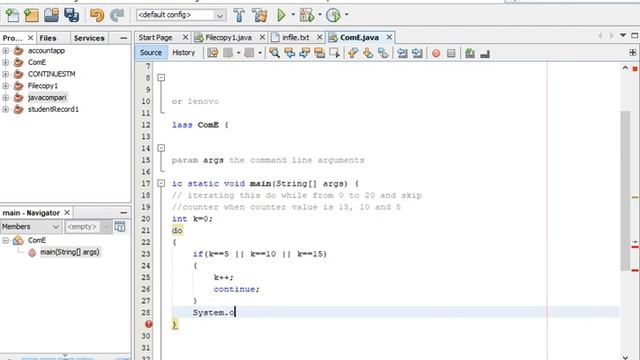Click the Redo icon

(x=117, y=15)
